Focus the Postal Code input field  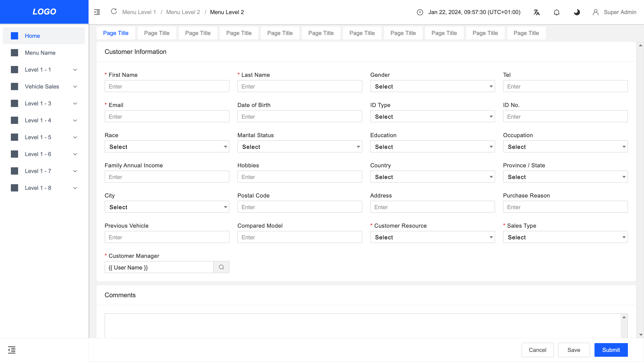click(x=299, y=207)
